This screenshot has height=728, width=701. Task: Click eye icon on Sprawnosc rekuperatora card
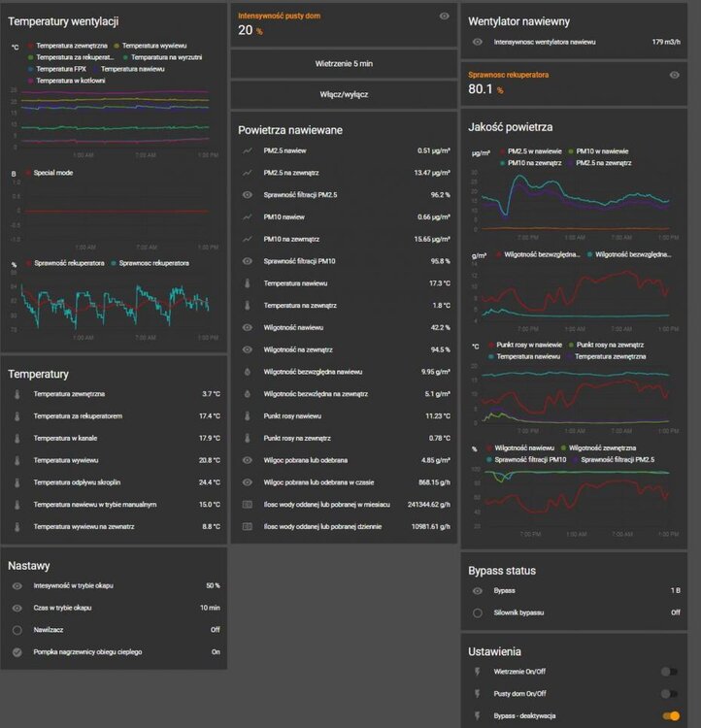click(x=674, y=74)
